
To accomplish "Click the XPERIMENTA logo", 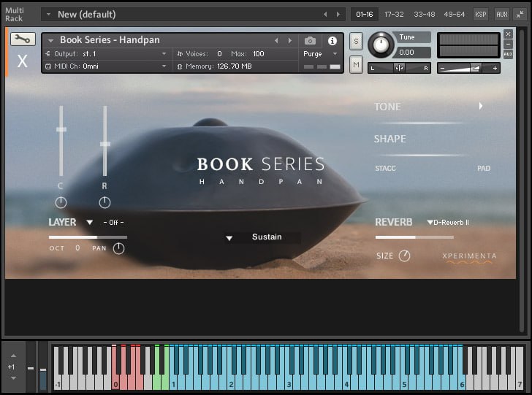I will tap(469, 257).
